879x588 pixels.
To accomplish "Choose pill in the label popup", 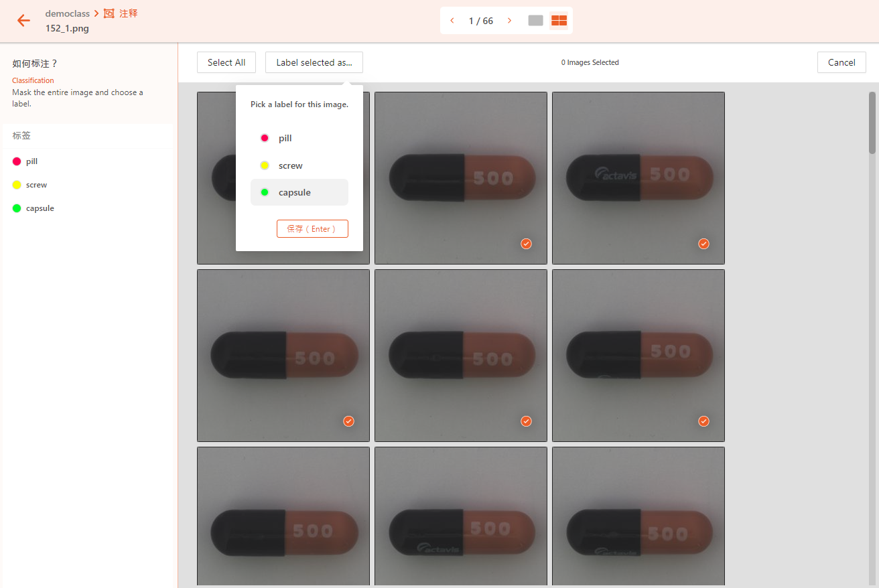I will tap(299, 138).
